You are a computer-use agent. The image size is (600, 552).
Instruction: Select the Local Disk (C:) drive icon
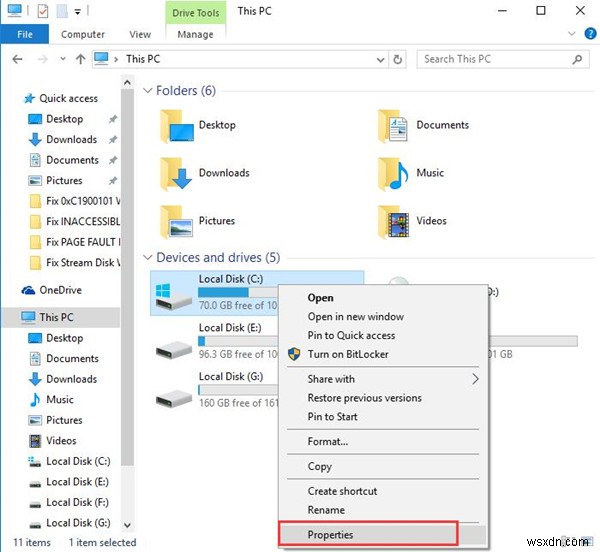(x=173, y=296)
